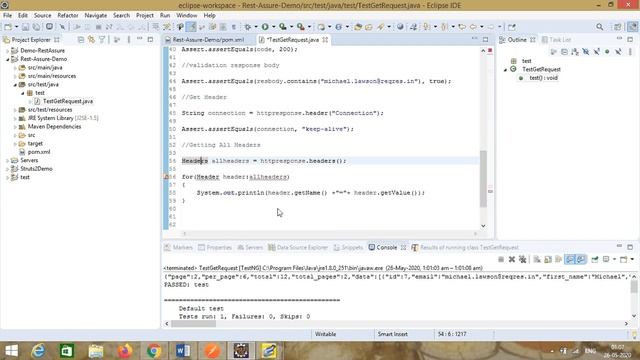Select test() : void in Outline
640x360 pixels.
click(543, 78)
